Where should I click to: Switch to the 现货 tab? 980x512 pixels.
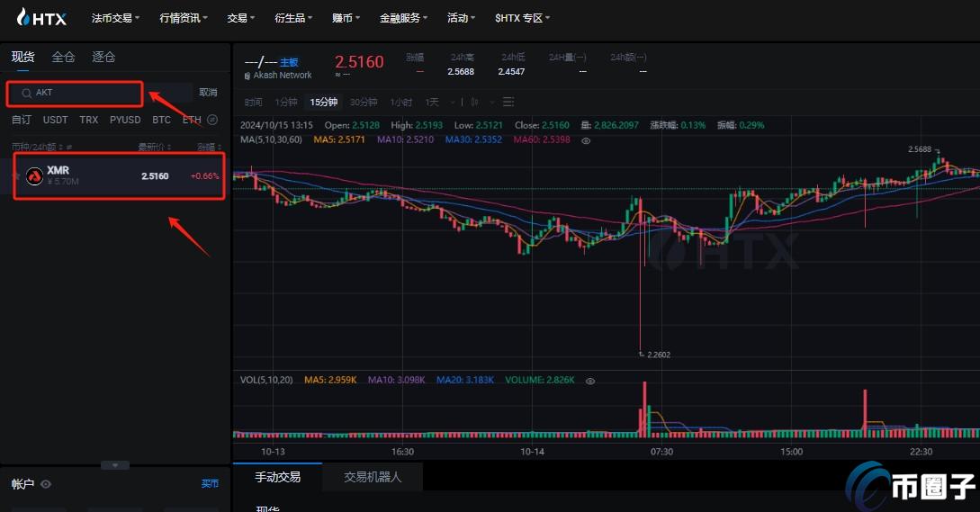coord(22,57)
